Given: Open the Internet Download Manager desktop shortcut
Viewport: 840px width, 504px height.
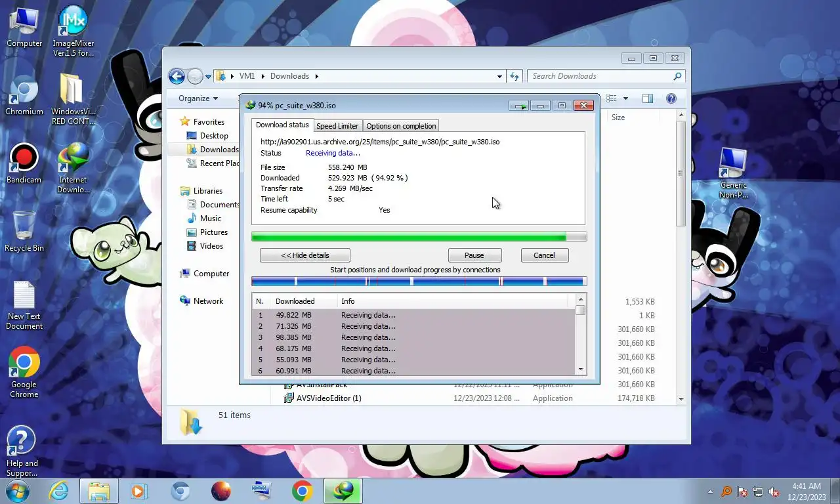Looking at the screenshot, I should [73, 169].
